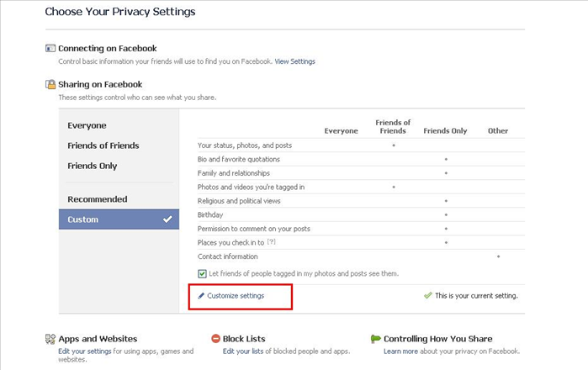588x370 pixels.
Task: Click the Connecting on Facebook heading
Action: (x=108, y=49)
